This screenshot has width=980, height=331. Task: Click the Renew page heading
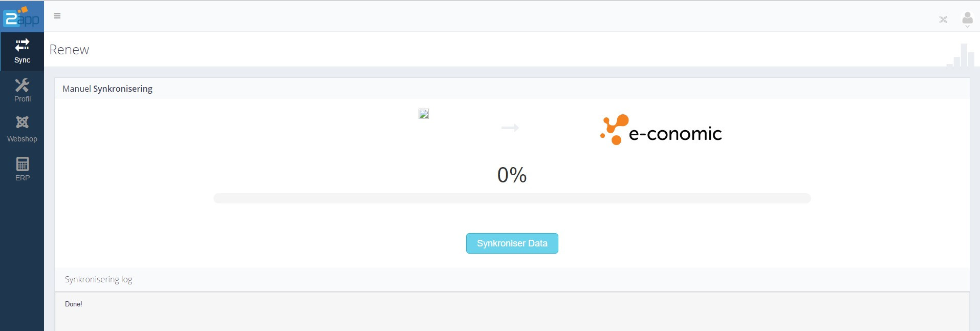pyautogui.click(x=69, y=50)
